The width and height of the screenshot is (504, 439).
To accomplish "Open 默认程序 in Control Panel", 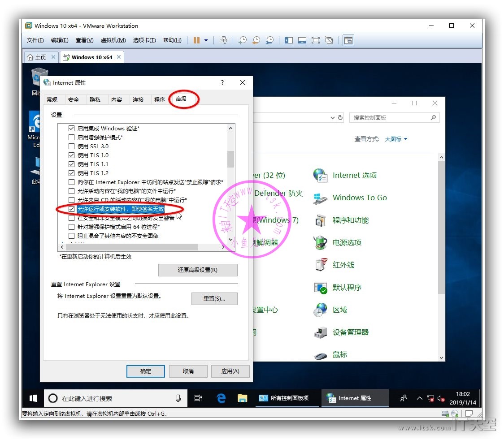I will 338,288.
